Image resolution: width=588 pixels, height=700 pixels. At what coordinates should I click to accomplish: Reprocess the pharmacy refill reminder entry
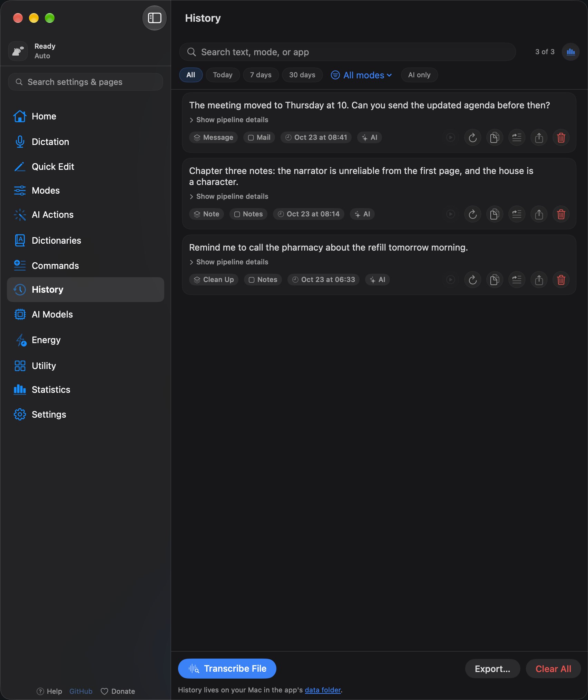472,280
